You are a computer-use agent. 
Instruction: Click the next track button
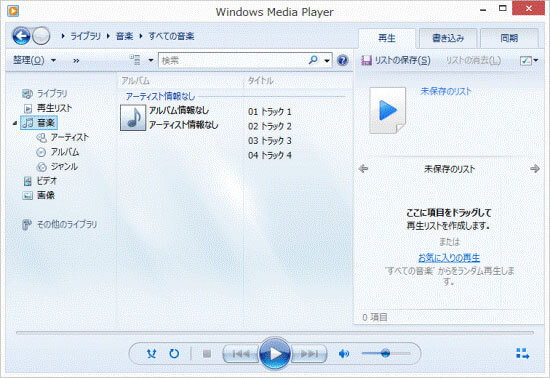(309, 354)
